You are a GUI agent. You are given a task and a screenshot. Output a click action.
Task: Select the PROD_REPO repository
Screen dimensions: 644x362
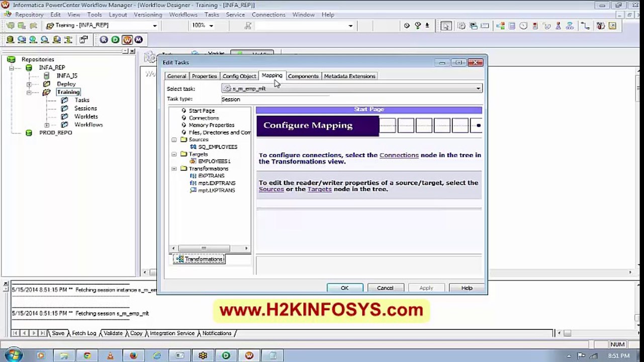pyautogui.click(x=55, y=133)
